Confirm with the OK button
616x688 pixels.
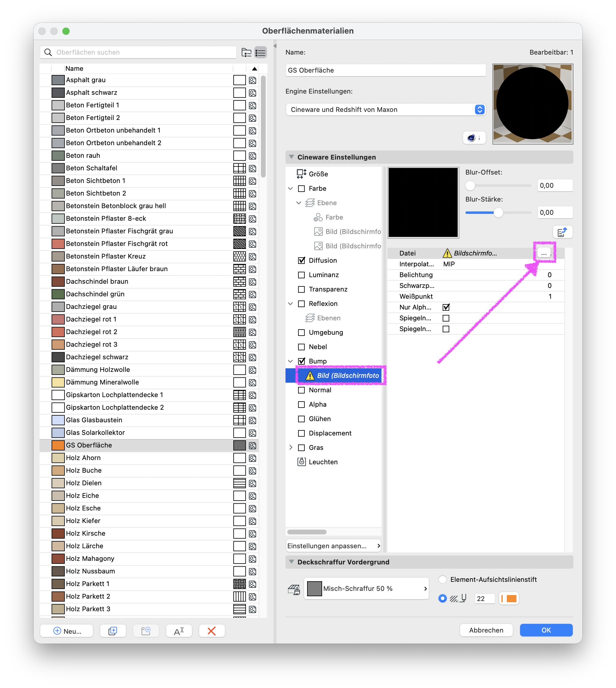click(546, 630)
